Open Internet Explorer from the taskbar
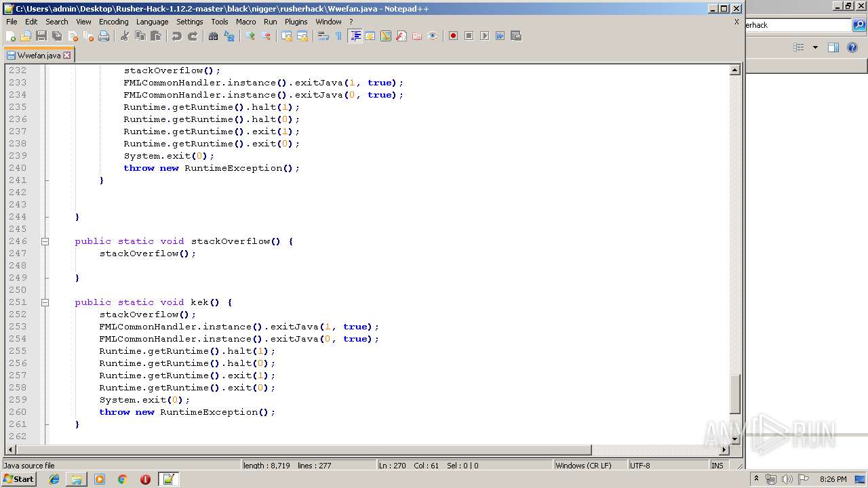Image resolution: width=868 pixels, height=488 pixels. [x=54, y=479]
